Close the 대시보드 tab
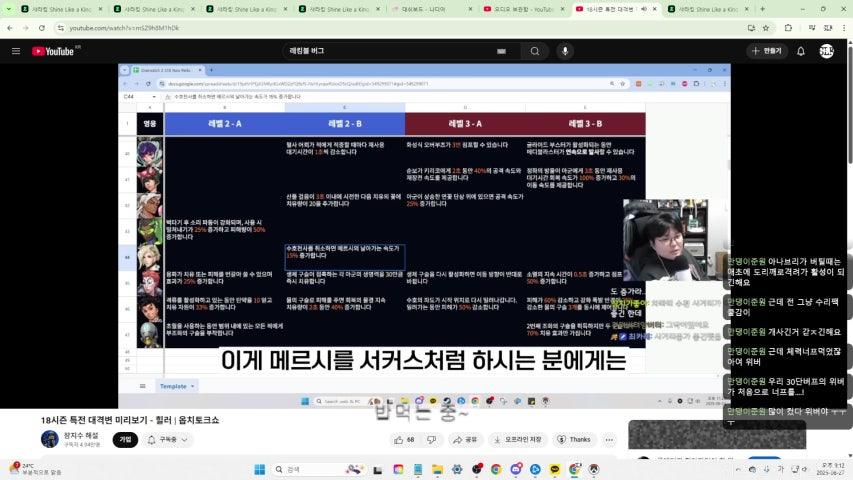The width and height of the screenshot is (853, 480). [x=470, y=9]
